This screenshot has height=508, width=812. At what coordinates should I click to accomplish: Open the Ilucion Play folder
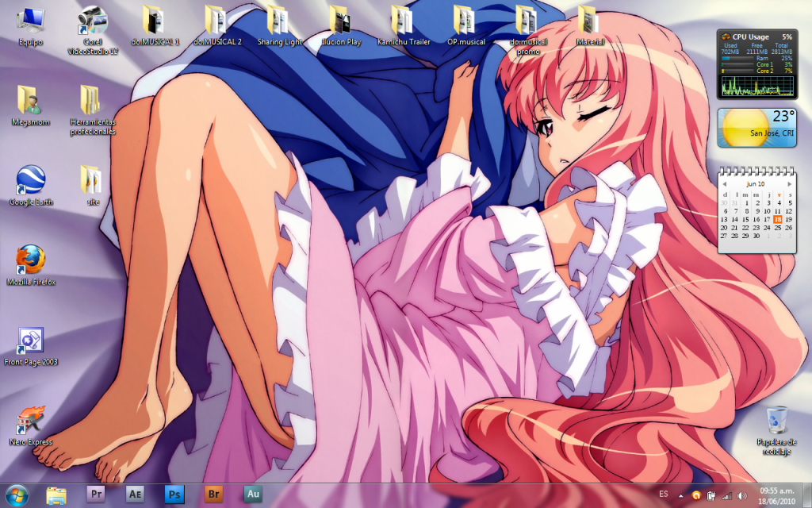pyautogui.click(x=341, y=26)
